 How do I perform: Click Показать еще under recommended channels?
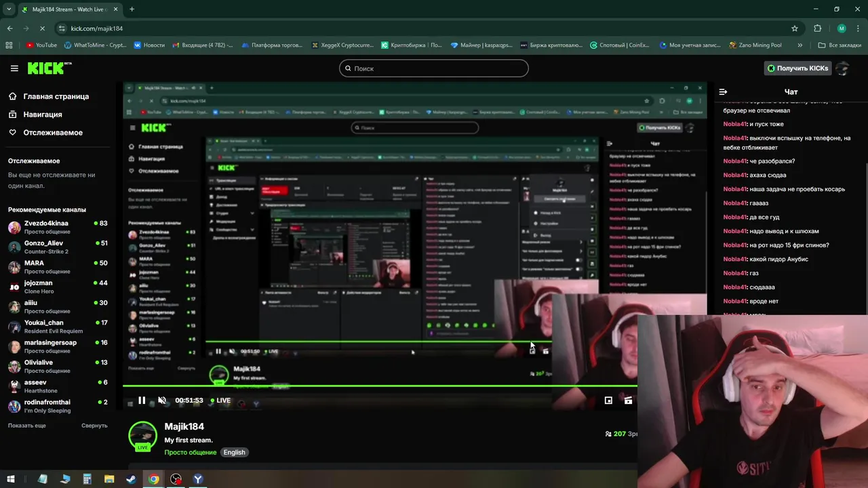(x=27, y=426)
